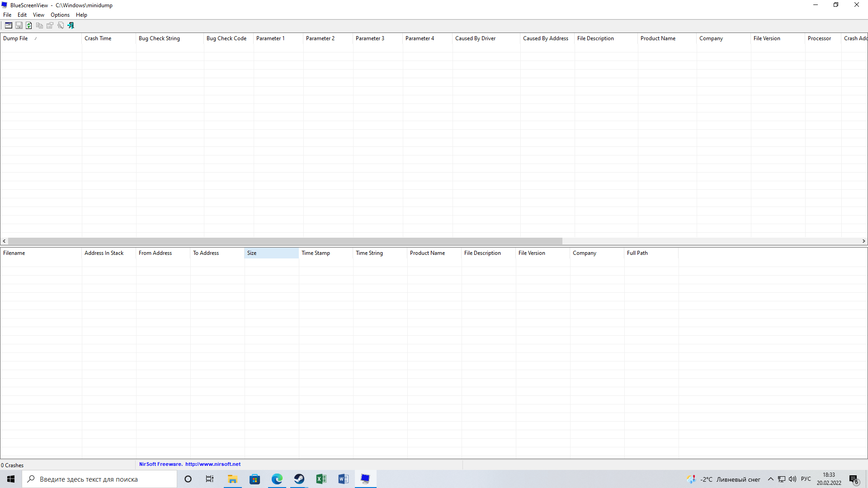This screenshot has height=488, width=868.
Task: Sort by To Address column
Action: 217,253
